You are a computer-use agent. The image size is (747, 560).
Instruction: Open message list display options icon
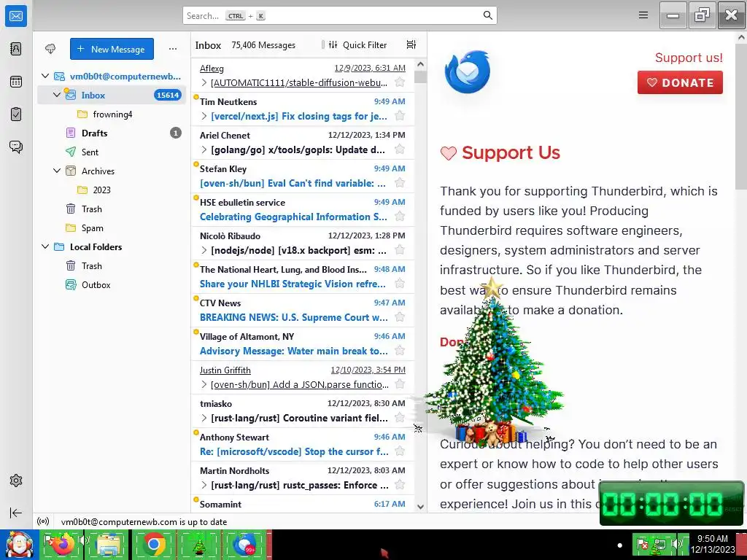point(411,44)
